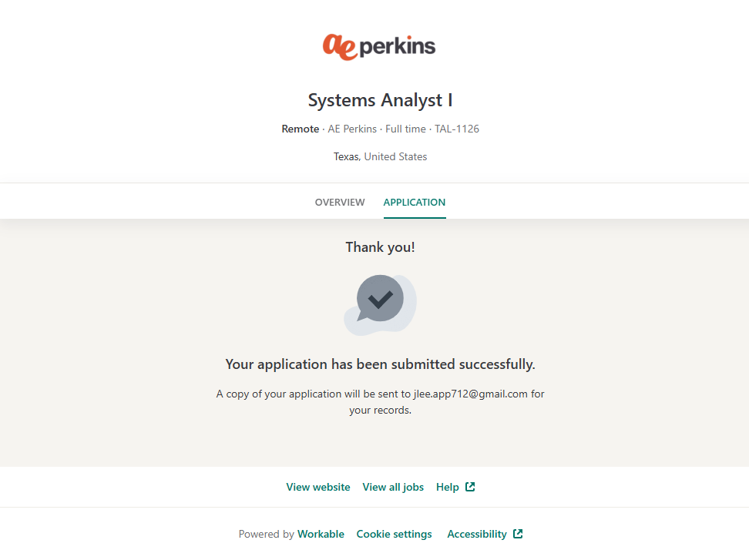Open the Accessibility link text
Viewport: 749px width, 560px height.
coord(477,534)
